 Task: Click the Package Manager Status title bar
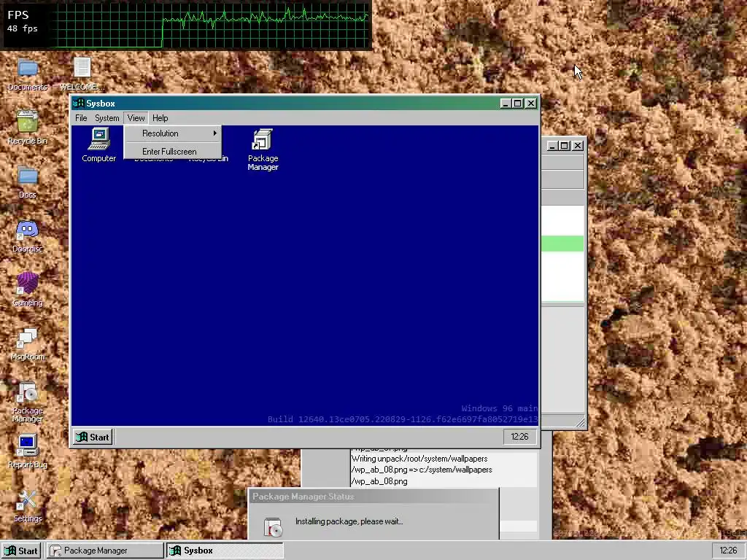coord(373,497)
